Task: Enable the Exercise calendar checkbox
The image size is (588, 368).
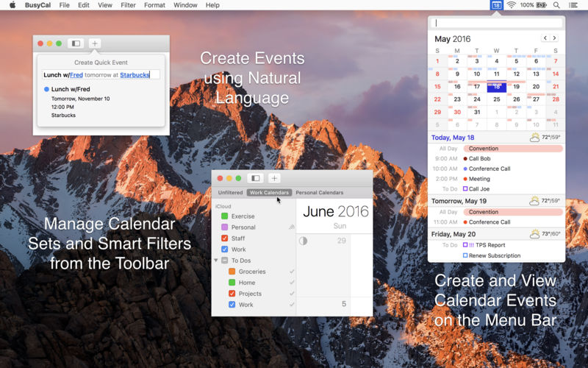Action: click(x=225, y=216)
